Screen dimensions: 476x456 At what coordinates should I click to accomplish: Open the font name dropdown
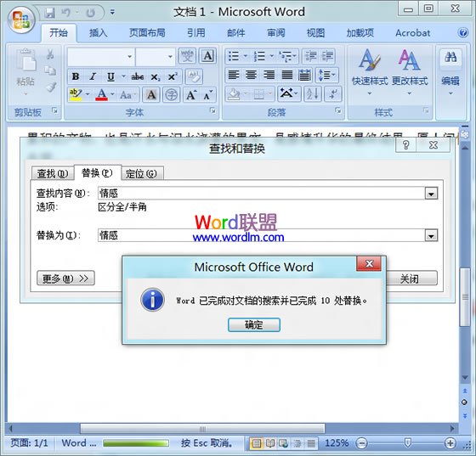click(x=129, y=56)
